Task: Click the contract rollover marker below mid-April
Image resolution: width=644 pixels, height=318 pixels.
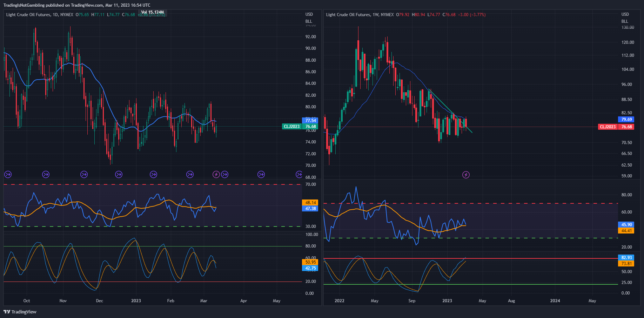Action: pos(261,174)
